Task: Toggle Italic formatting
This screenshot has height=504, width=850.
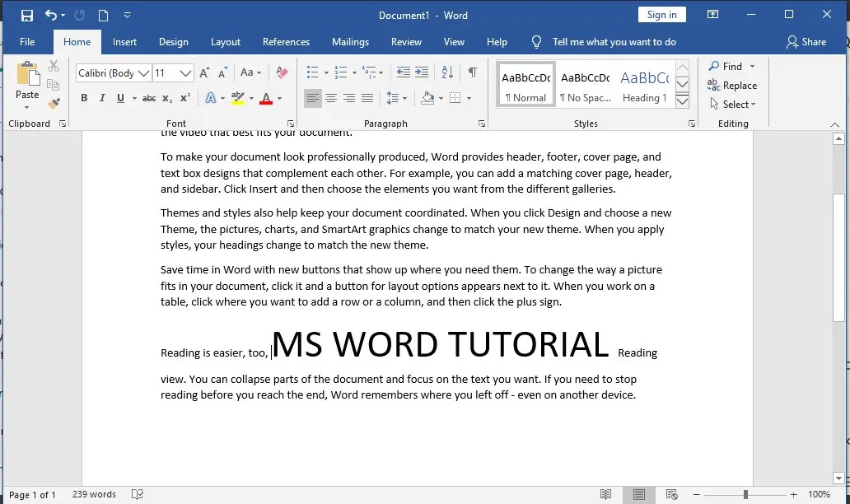Action: coord(102,98)
